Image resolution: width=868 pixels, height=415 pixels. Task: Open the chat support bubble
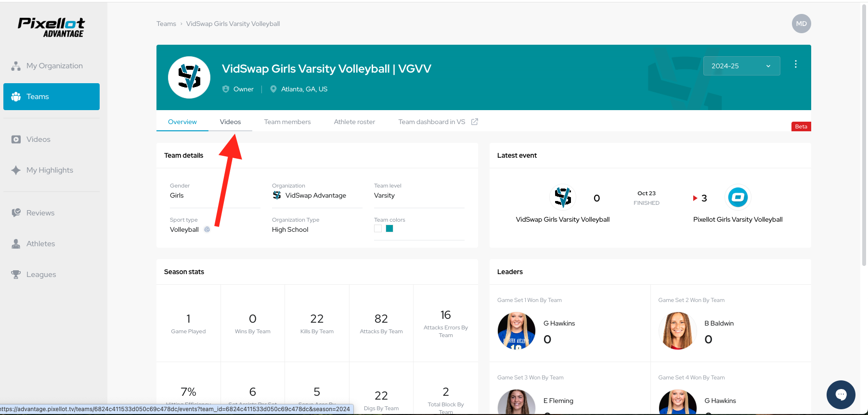tap(841, 395)
